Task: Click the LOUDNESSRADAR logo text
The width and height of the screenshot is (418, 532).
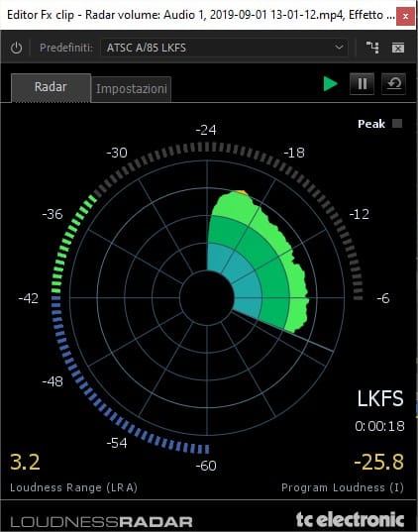Action: 101,521
